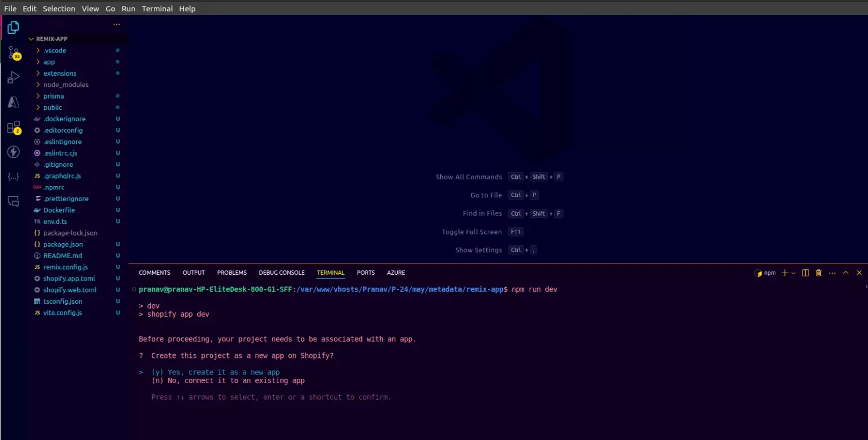Screen dimensions: 868x440
Task: Switch to the COMMENTS panel tab
Action: (154, 273)
